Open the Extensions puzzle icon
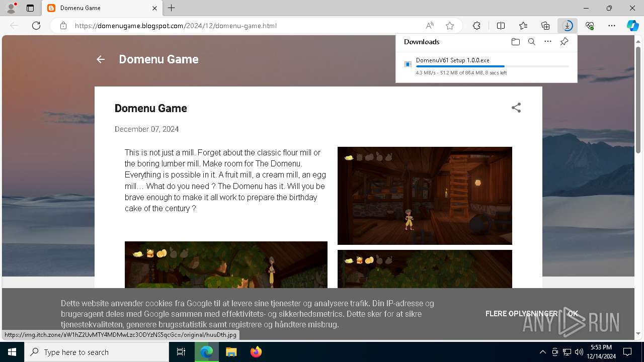The image size is (644, 362). [476, 26]
